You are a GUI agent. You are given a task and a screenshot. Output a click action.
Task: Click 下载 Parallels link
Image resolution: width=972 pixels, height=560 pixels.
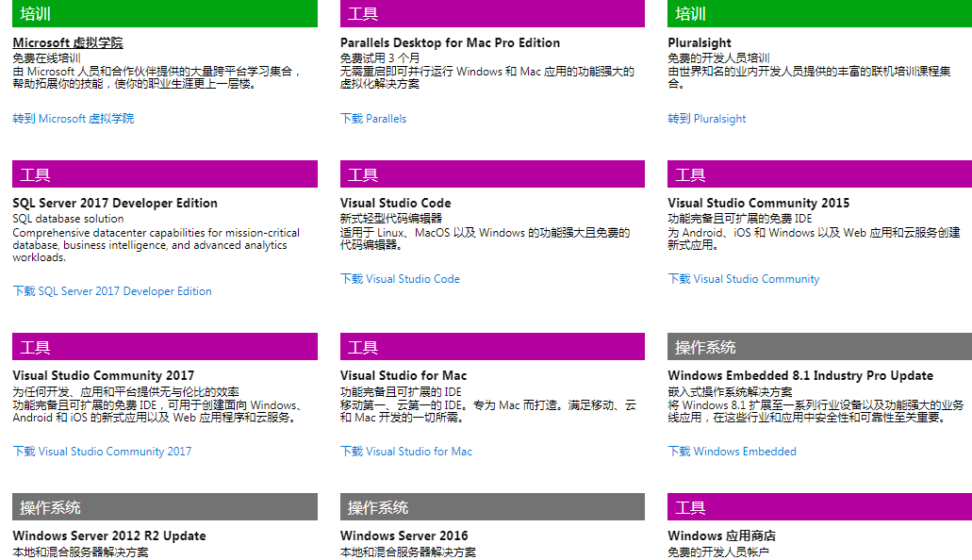pyautogui.click(x=373, y=119)
